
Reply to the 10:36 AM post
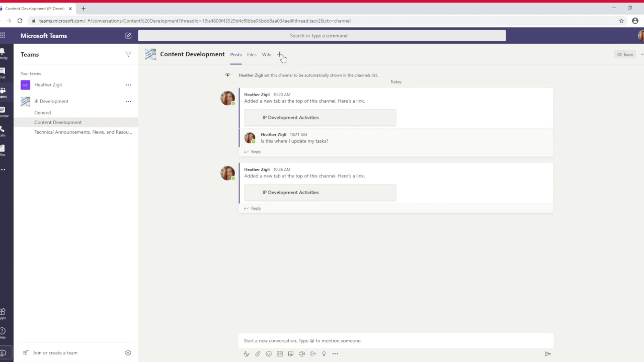[x=253, y=208]
